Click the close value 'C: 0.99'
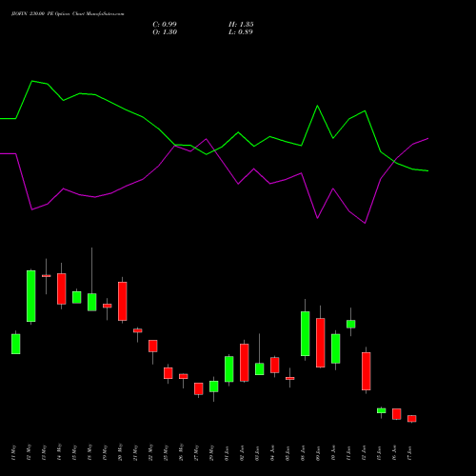 tap(165, 25)
